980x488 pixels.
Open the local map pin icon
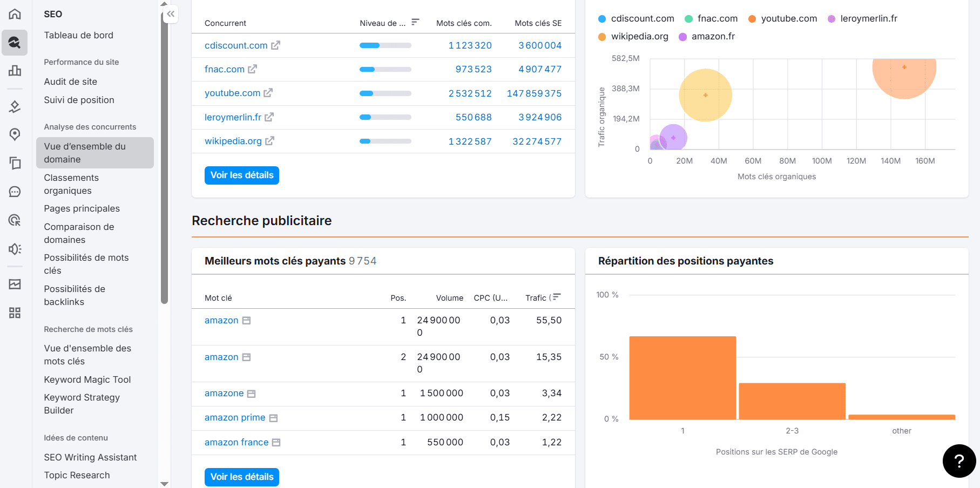tap(15, 134)
